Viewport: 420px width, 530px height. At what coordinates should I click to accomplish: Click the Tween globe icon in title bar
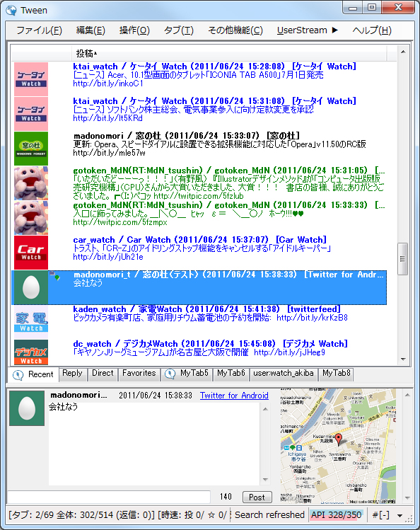[x=11, y=11]
